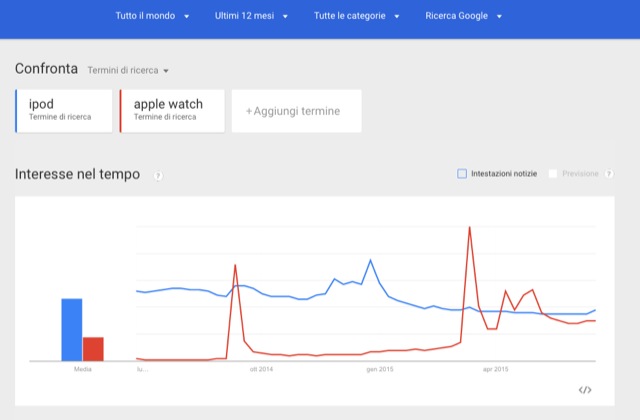
Task: Open the Tutte le categorie dropdown
Action: 357,16
